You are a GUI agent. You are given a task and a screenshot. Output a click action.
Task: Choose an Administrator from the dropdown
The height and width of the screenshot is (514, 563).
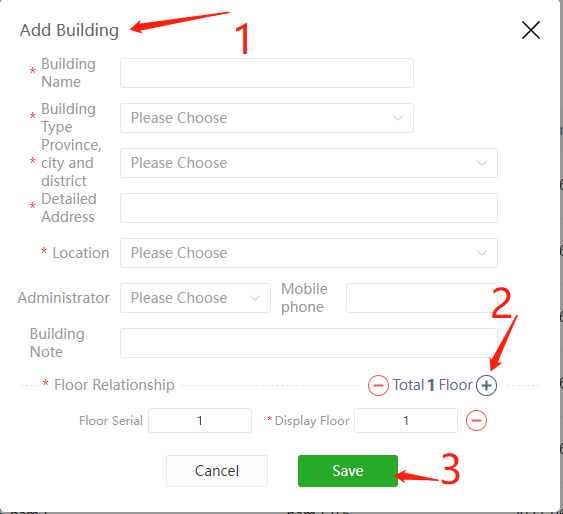coord(195,298)
